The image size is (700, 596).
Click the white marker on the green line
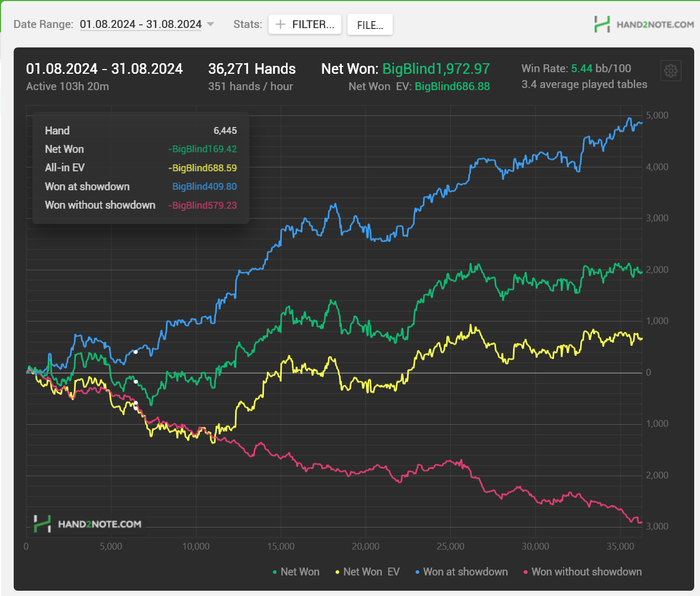136,381
